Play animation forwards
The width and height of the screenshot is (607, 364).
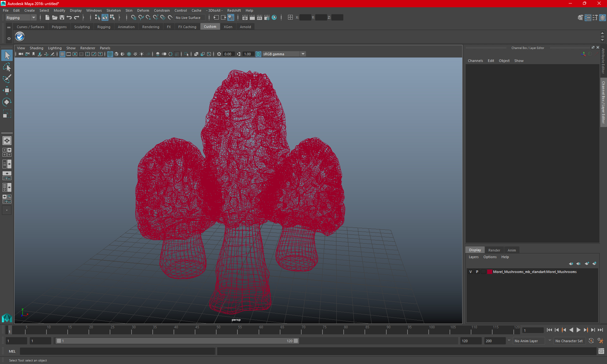tap(579, 330)
